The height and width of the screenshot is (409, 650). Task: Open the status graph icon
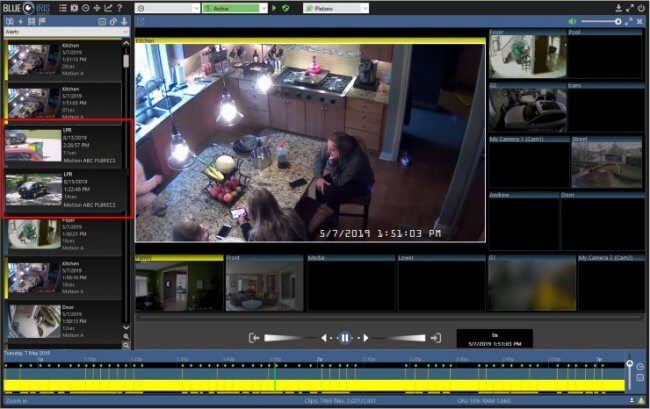pos(108,8)
